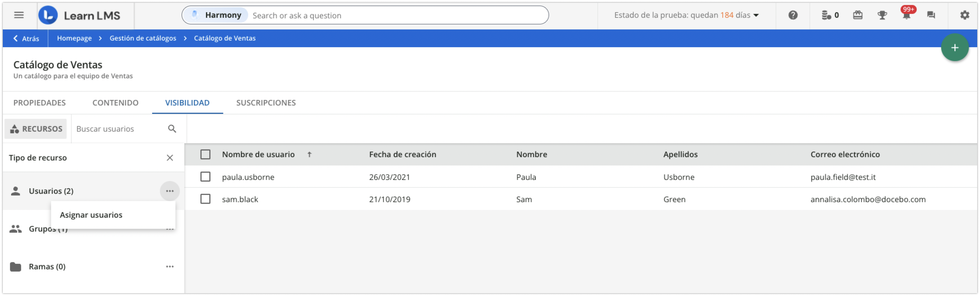Check the paula.usborne row checkbox
Viewport: 980px width, 296px height.
pyautogui.click(x=205, y=177)
